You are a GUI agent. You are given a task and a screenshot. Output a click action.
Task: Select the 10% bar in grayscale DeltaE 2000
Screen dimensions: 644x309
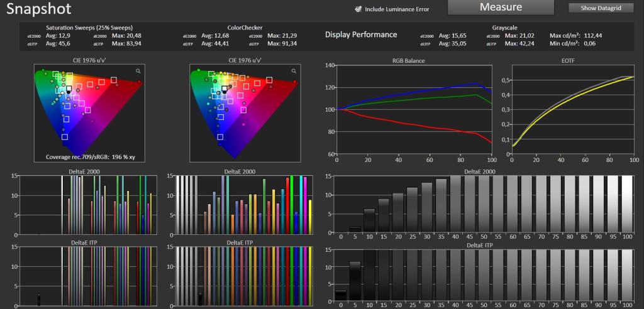[x=369, y=221]
